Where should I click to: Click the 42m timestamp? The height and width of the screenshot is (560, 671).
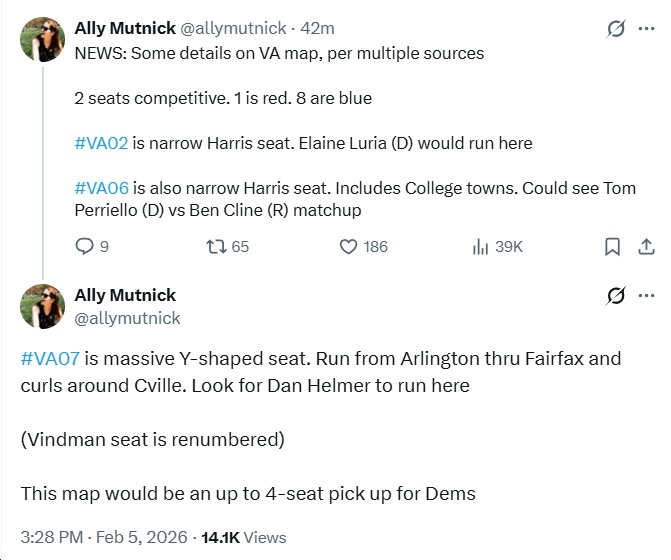pyautogui.click(x=318, y=28)
